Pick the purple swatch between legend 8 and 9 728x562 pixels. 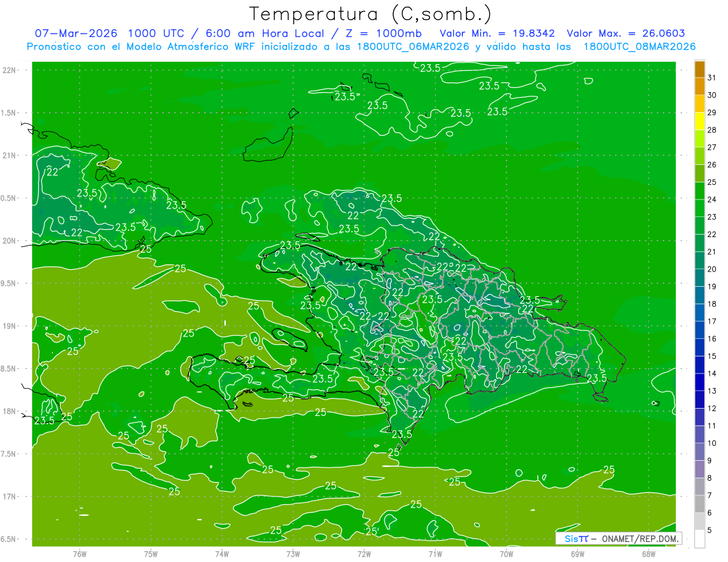pyautogui.click(x=699, y=469)
